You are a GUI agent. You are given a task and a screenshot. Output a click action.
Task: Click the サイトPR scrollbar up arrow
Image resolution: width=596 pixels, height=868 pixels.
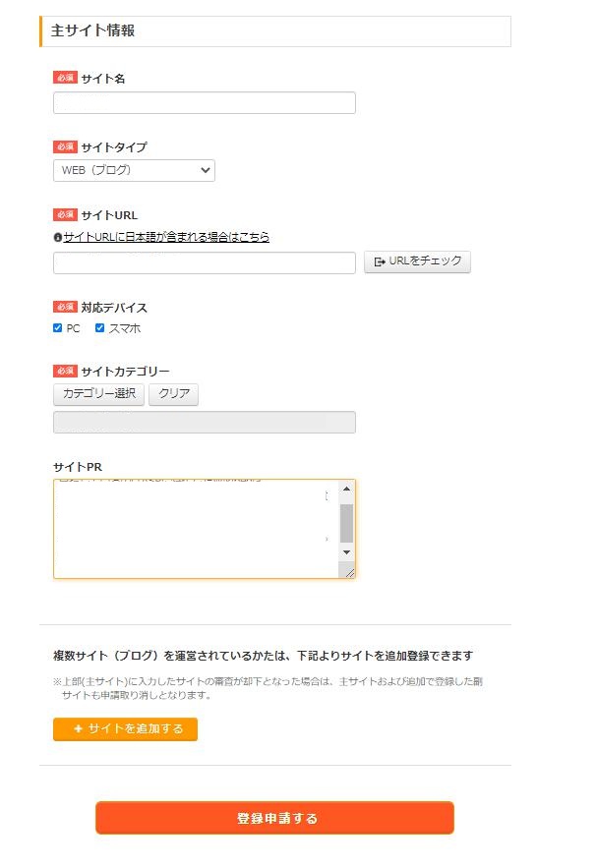click(346, 490)
